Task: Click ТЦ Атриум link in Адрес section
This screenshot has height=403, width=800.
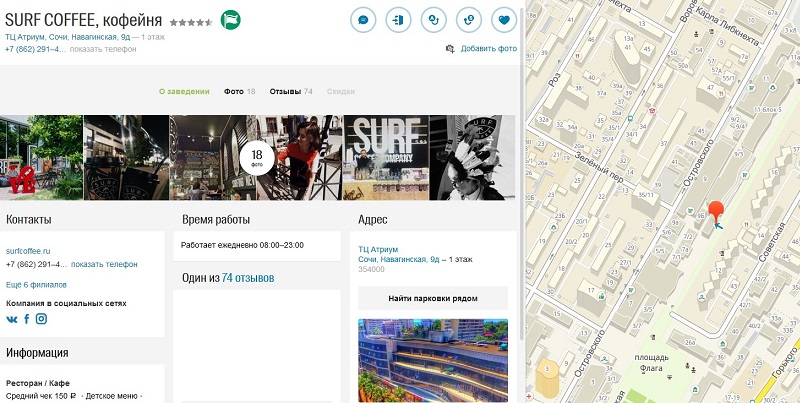Action: [378, 249]
